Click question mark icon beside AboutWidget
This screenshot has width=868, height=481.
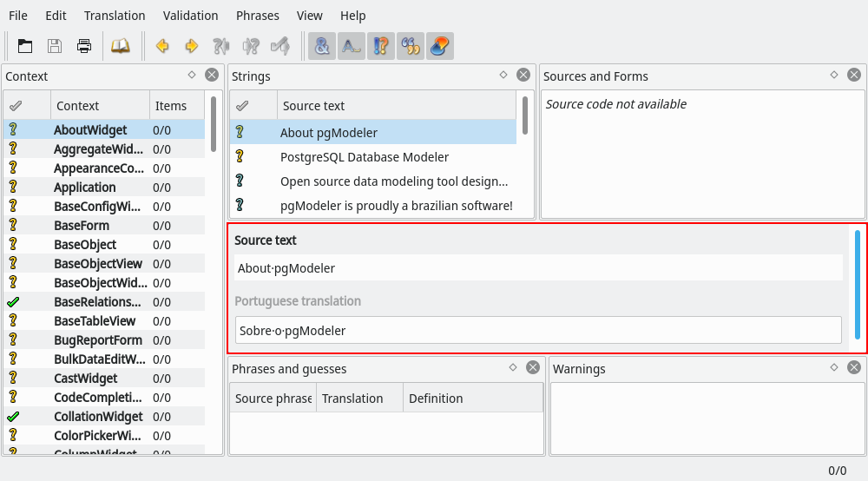click(13, 129)
